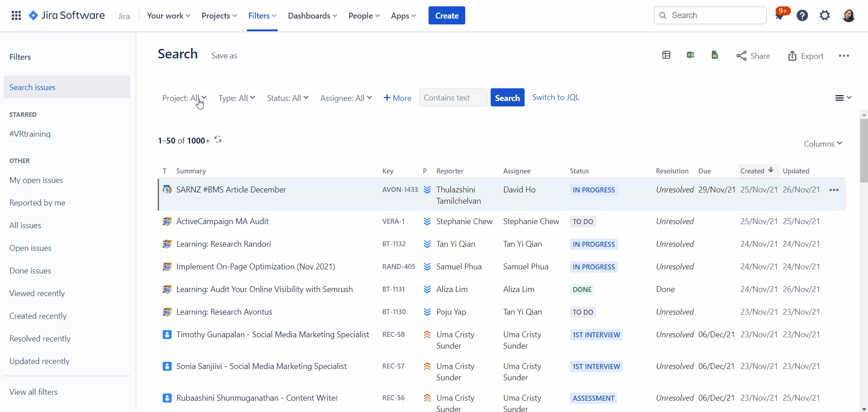
Task: Click the top Search input box
Action: (710, 15)
